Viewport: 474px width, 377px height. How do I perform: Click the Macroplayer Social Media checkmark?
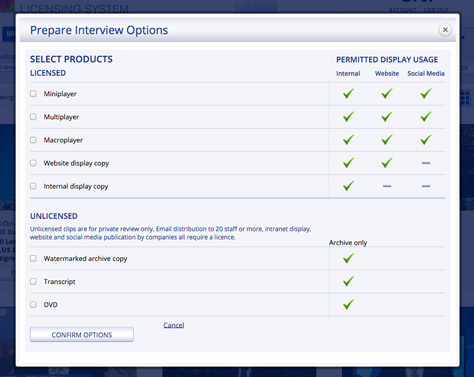pos(426,140)
